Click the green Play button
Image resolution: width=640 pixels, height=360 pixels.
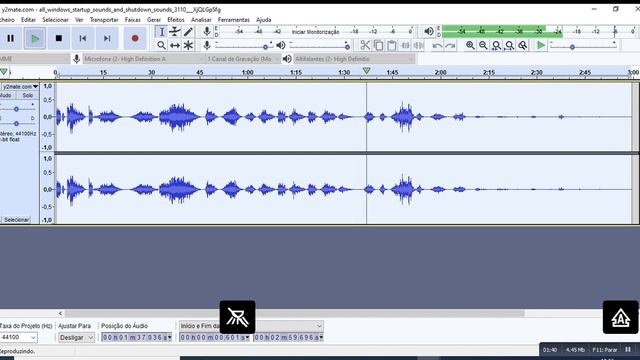(x=35, y=38)
